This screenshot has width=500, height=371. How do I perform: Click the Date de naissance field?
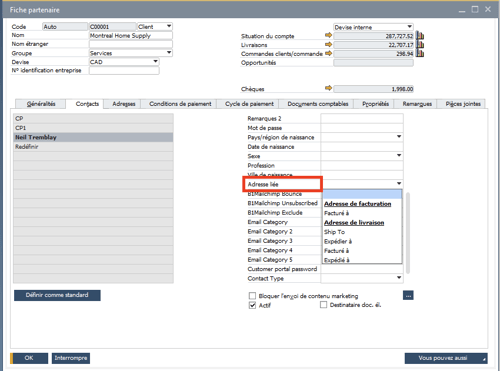[362, 147]
